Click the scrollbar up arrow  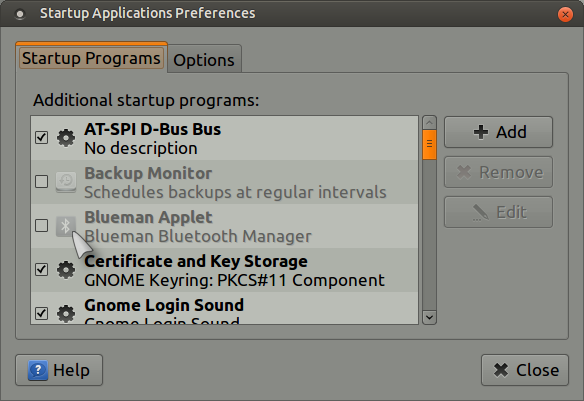(429, 122)
